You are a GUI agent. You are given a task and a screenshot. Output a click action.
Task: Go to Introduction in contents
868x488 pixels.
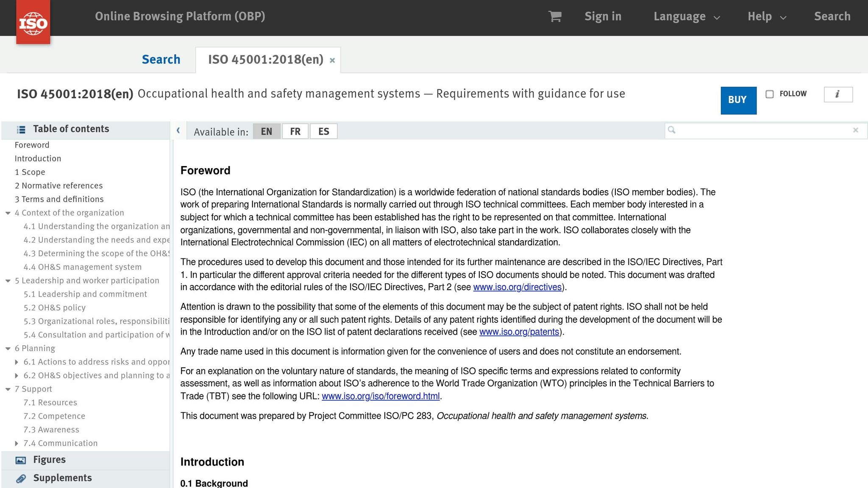click(x=38, y=158)
